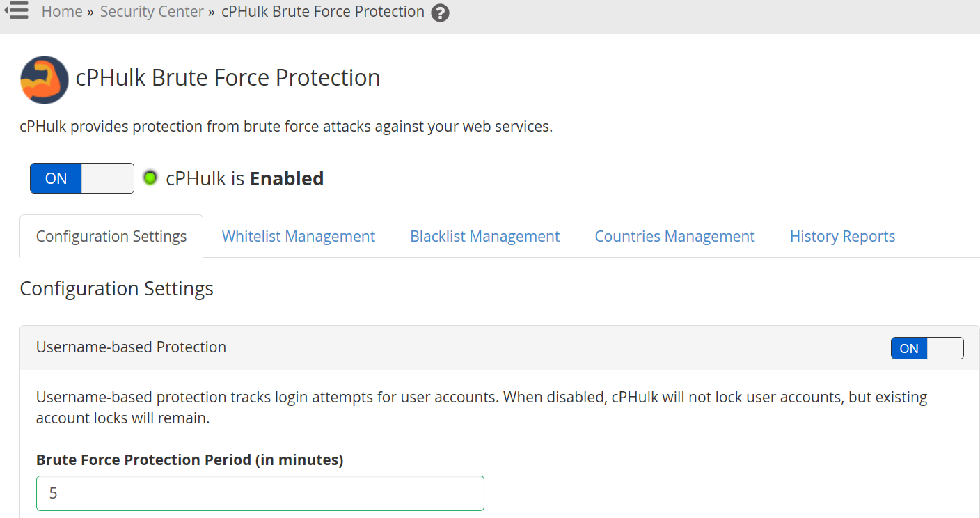
Task: Switch to the Whitelist Management tab
Action: pos(299,236)
